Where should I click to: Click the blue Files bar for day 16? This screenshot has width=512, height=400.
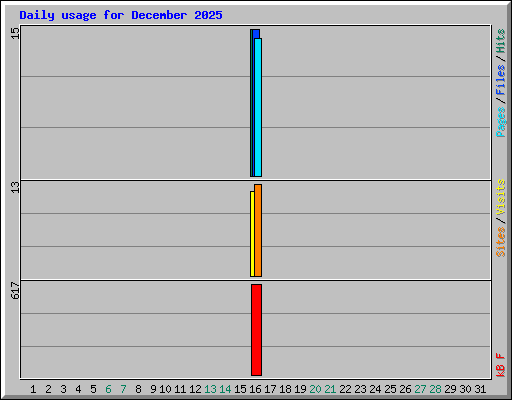pyautogui.click(x=256, y=34)
